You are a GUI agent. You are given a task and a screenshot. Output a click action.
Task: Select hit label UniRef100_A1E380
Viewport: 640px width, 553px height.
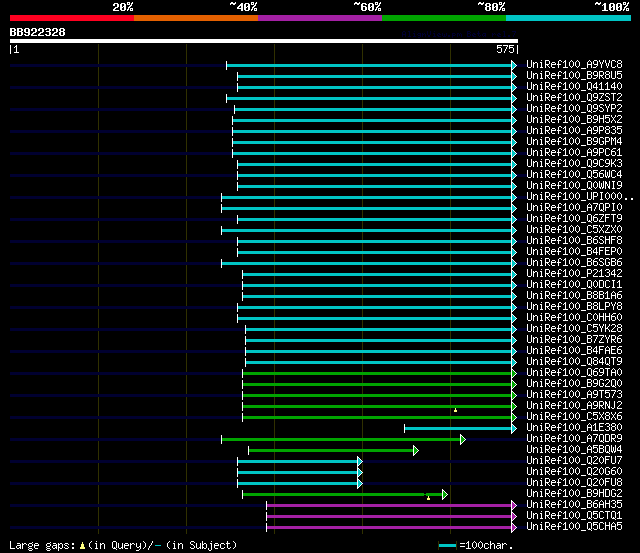point(574,428)
